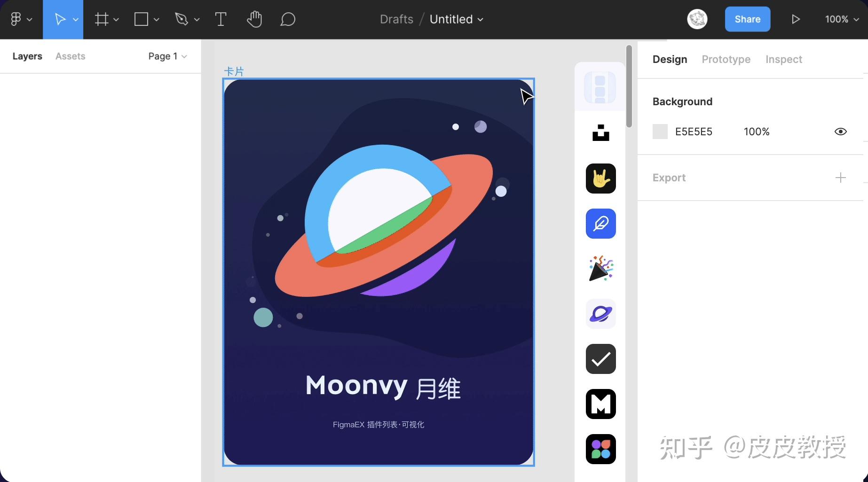This screenshot has width=868, height=482.
Task: Select the Rectangle shape tool
Action: click(141, 19)
